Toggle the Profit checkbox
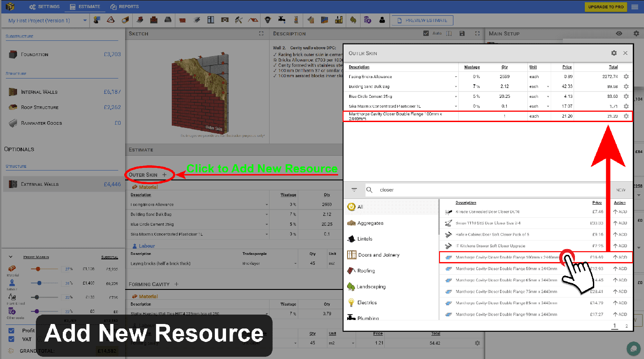The height and width of the screenshot is (359, 644). point(12,331)
